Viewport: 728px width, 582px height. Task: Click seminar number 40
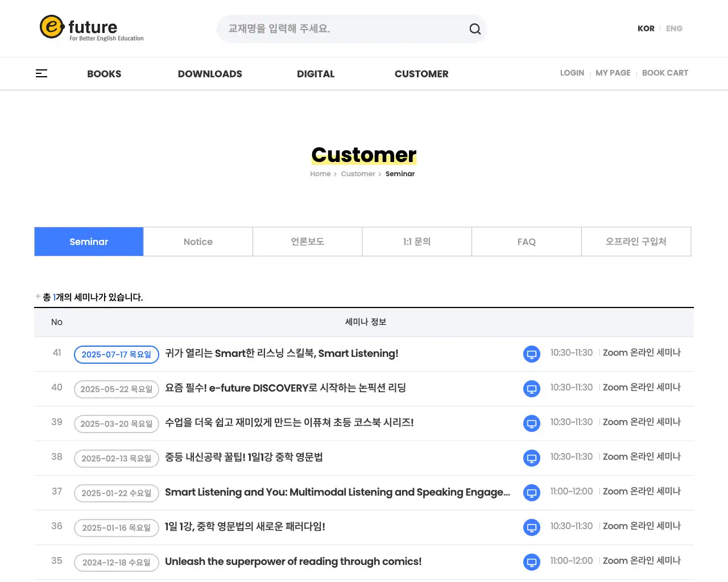tap(57, 387)
